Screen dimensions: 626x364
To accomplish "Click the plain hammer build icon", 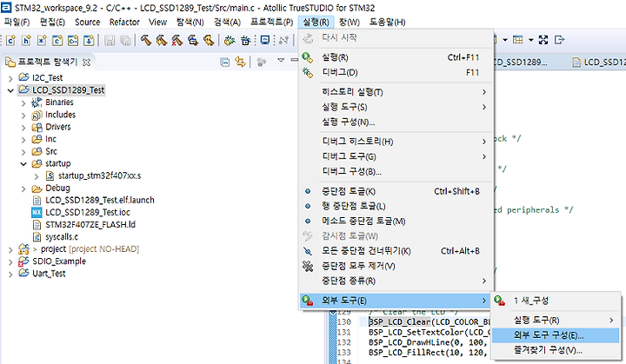I will 146,40.
